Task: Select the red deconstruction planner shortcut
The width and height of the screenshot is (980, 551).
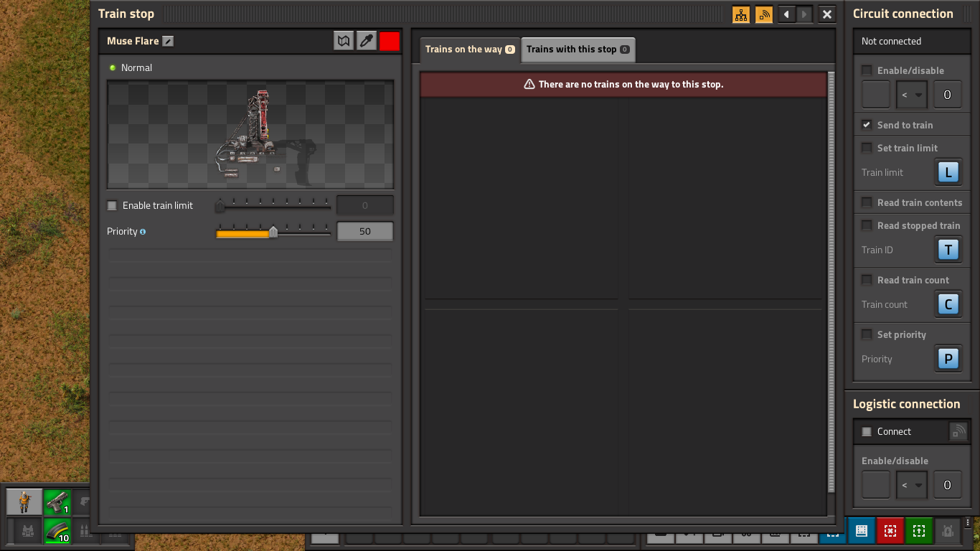Action: pyautogui.click(x=890, y=531)
